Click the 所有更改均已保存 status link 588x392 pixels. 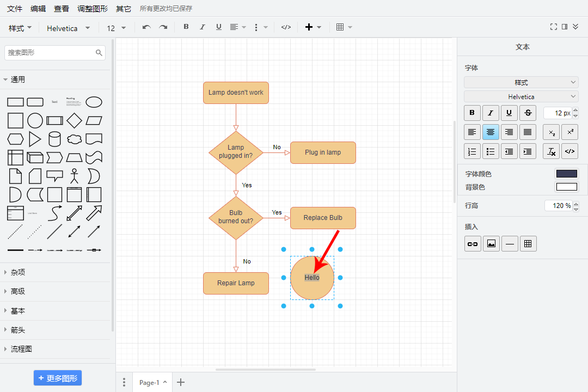(166, 9)
